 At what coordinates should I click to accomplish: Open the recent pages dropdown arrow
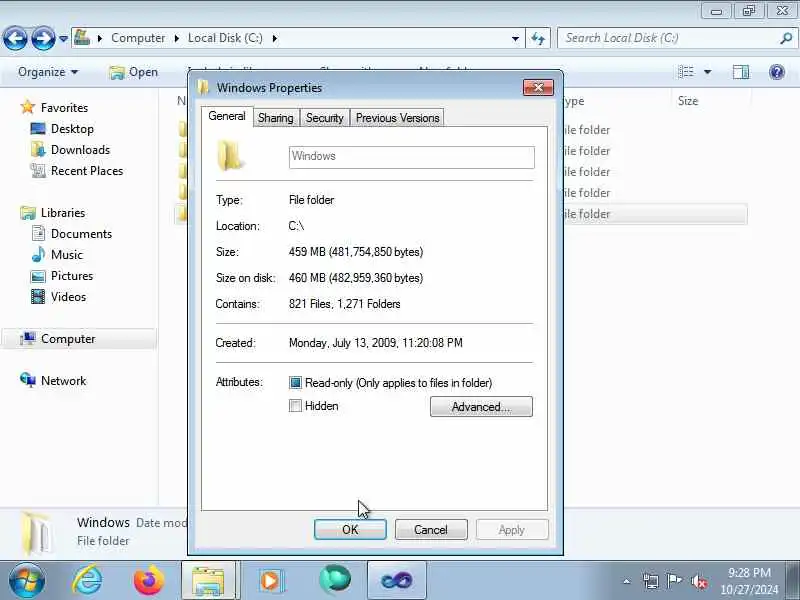[x=63, y=38]
